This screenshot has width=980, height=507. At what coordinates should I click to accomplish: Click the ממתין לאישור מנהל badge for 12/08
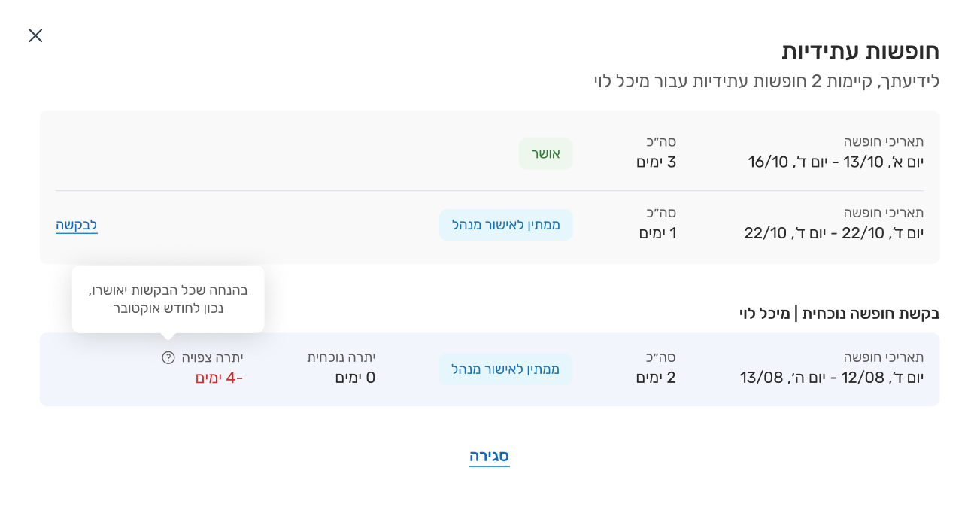click(x=505, y=369)
